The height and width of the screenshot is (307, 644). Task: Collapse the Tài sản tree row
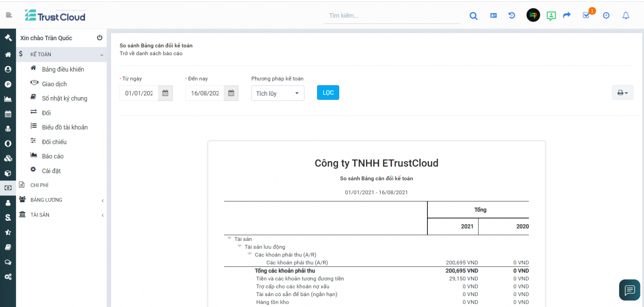click(229, 239)
